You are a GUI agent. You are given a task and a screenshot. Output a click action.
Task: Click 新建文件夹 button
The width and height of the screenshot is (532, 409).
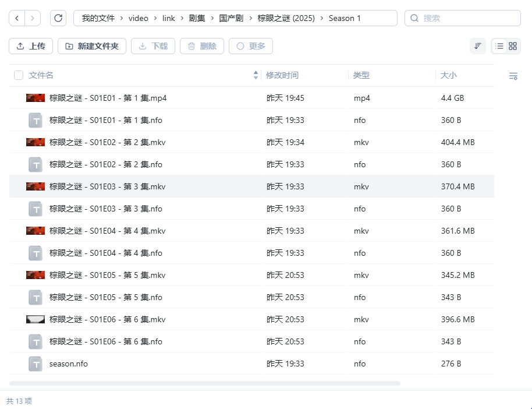[92, 46]
